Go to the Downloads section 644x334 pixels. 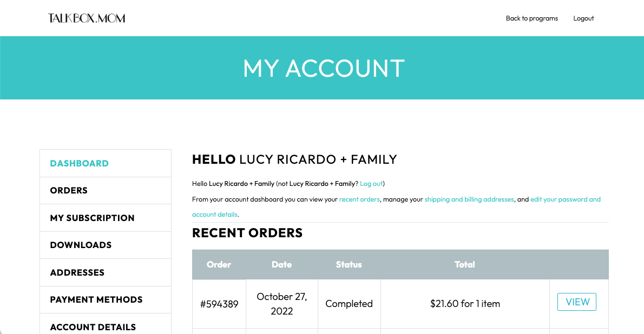[81, 245]
